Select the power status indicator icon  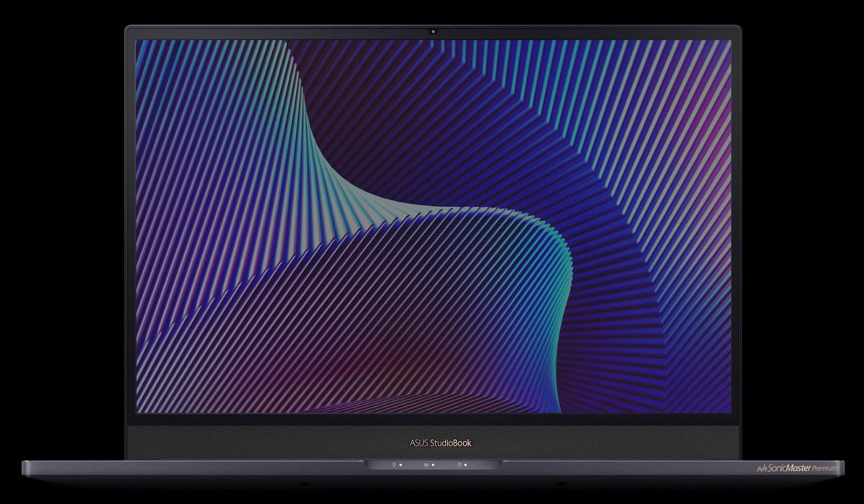(394, 464)
